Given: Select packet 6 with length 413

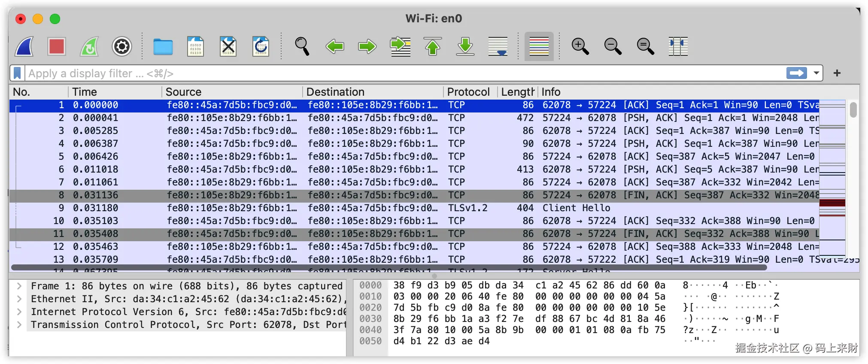Looking at the screenshot, I should coord(414,169).
